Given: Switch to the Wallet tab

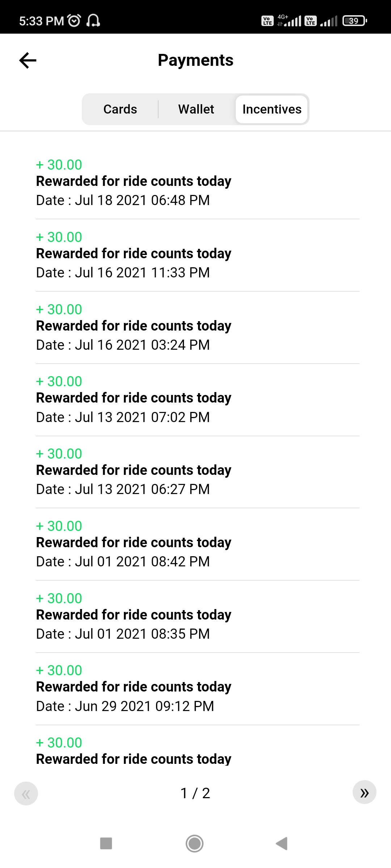Looking at the screenshot, I should tap(196, 109).
